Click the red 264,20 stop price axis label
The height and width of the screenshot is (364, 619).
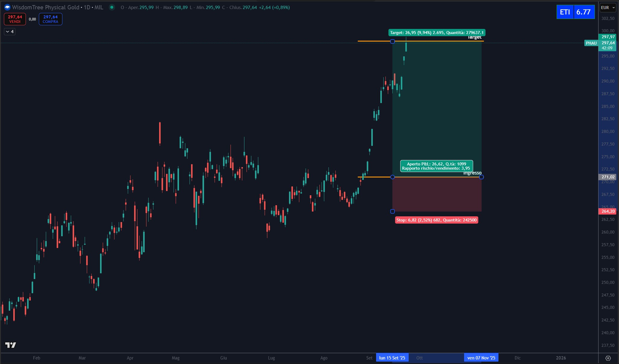pos(608,211)
